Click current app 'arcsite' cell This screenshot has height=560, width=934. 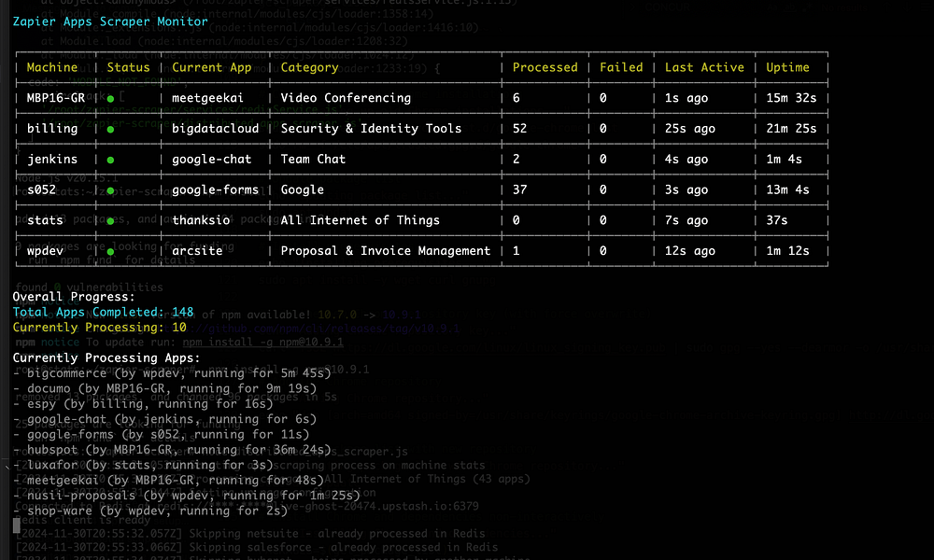197,250
